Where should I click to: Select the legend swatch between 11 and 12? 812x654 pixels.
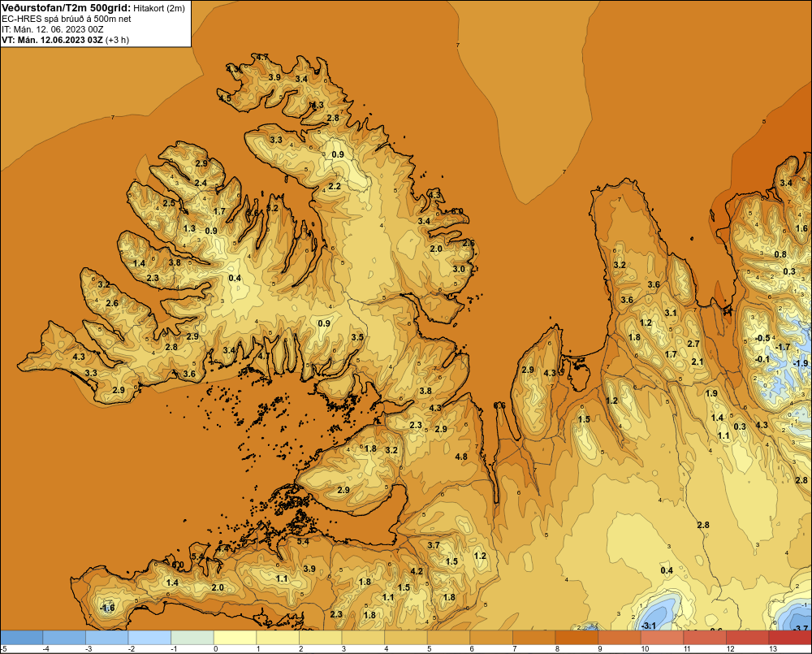[x=705, y=638]
